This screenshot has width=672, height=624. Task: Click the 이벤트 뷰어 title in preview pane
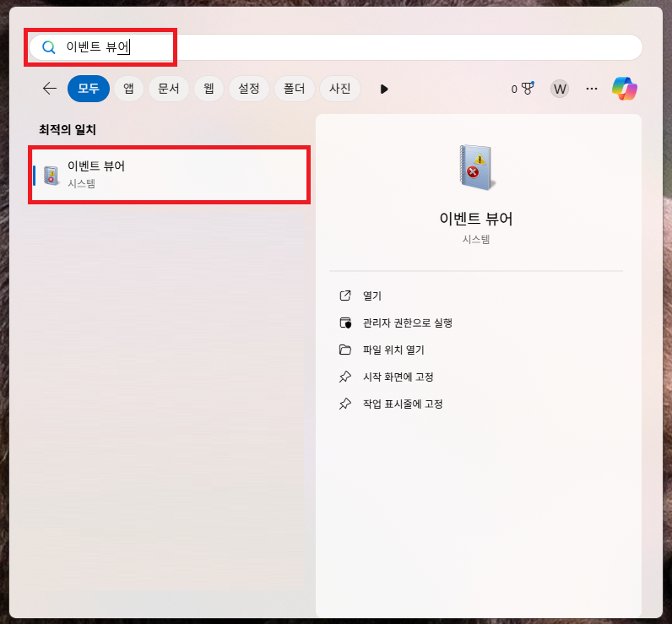tap(475, 219)
